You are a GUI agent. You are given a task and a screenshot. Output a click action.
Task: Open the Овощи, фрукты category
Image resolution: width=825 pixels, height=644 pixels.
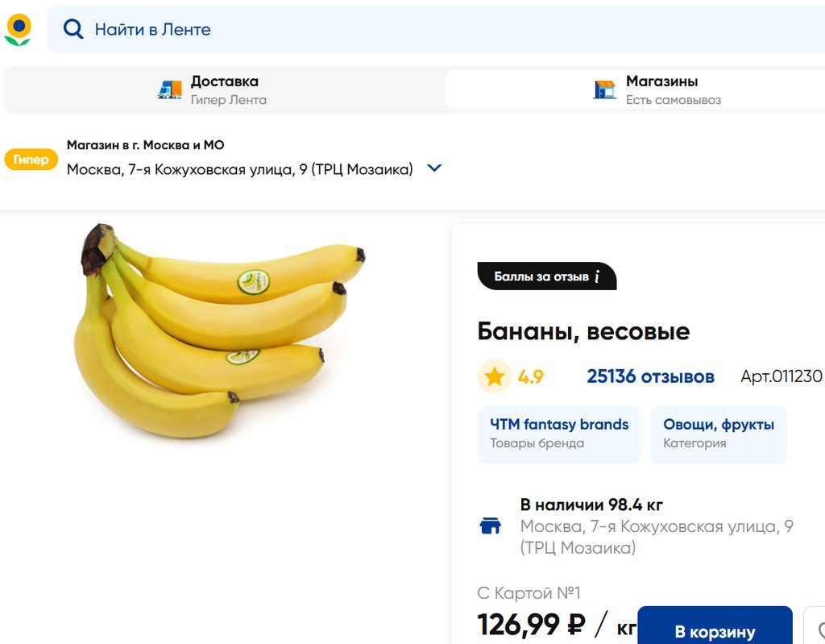tap(718, 434)
